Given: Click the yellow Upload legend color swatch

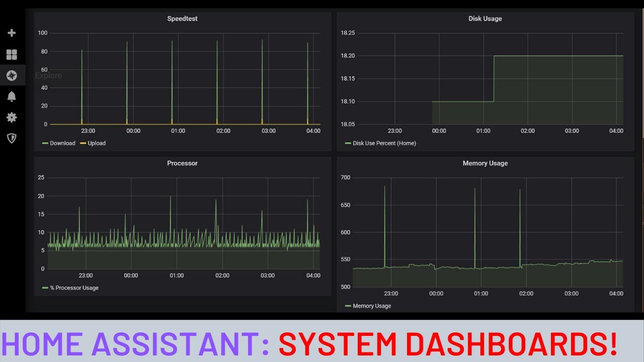Looking at the screenshot, I should coord(83,143).
